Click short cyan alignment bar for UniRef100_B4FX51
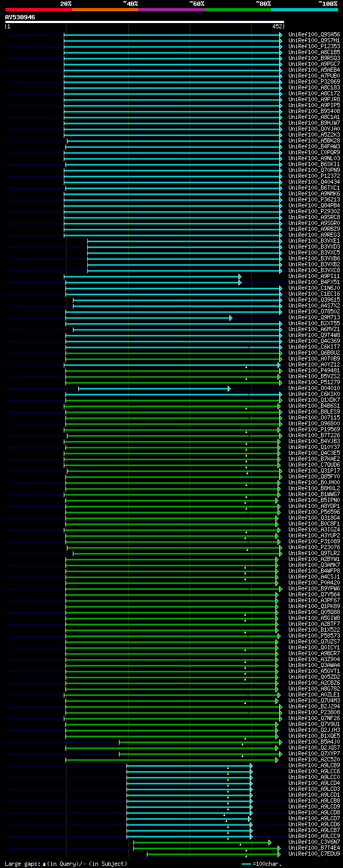 click(153, 282)
